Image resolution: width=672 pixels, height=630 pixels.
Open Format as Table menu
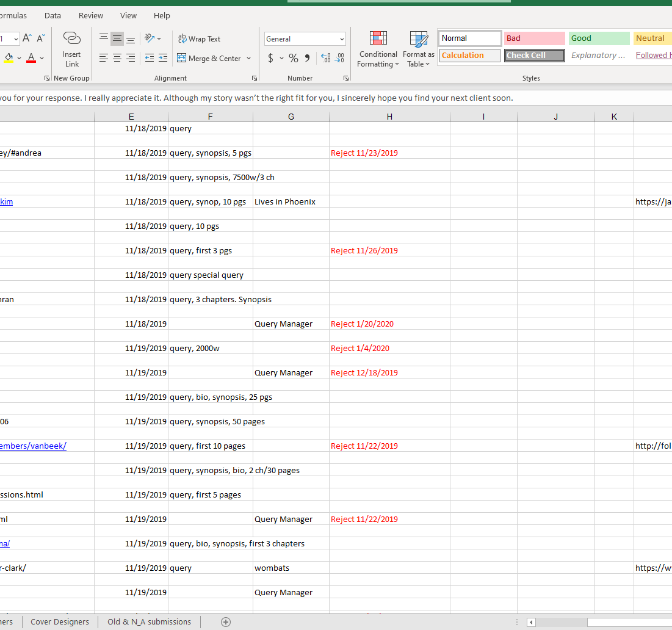(x=418, y=49)
